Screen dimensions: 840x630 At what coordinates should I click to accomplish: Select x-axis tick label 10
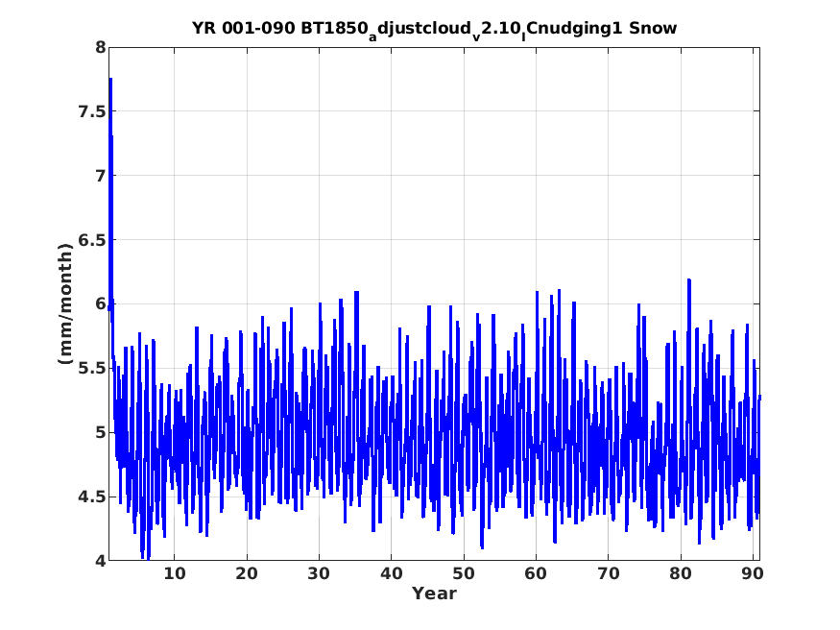[x=174, y=573]
